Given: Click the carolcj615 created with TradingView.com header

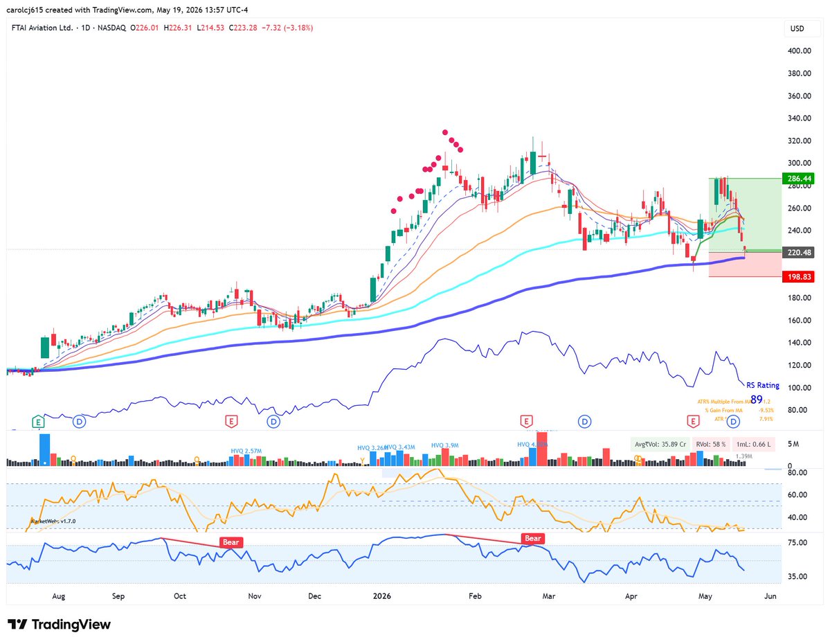Looking at the screenshot, I should click(127, 10).
